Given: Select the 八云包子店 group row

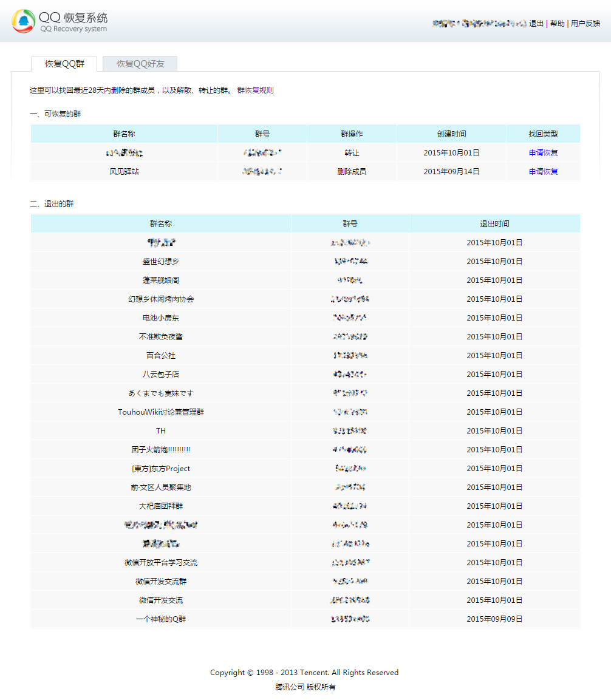Looking at the screenshot, I should click(305, 374).
